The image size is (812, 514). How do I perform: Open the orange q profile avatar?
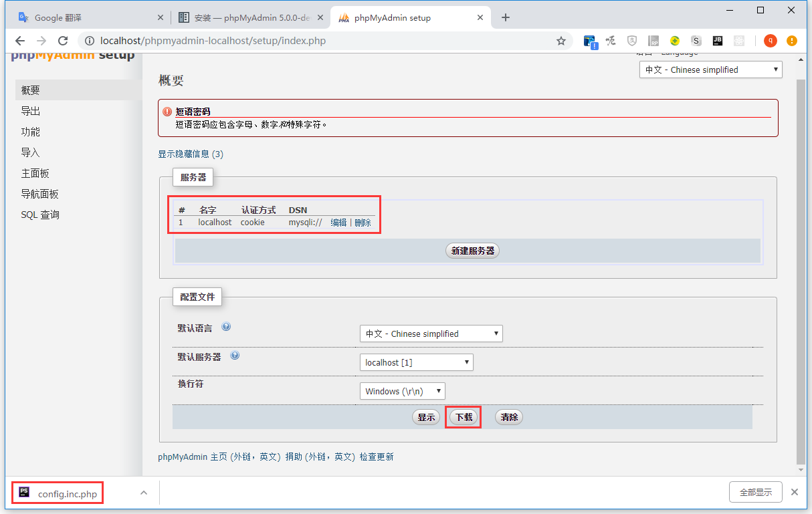point(771,41)
